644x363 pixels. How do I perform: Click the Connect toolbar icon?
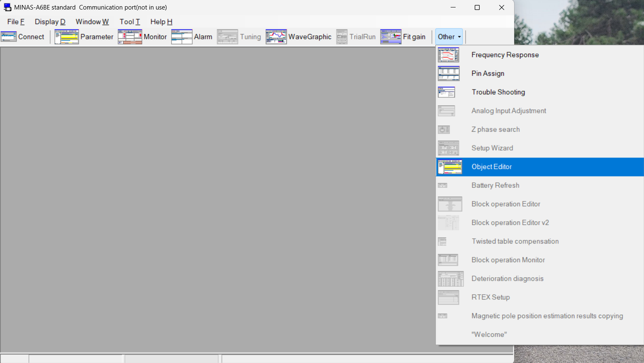(x=9, y=37)
